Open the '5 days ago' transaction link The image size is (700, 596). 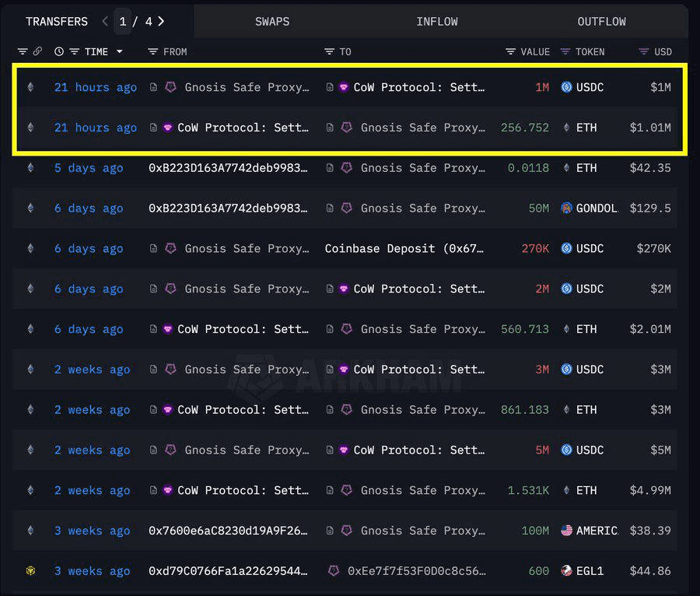click(x=89, y=168)
